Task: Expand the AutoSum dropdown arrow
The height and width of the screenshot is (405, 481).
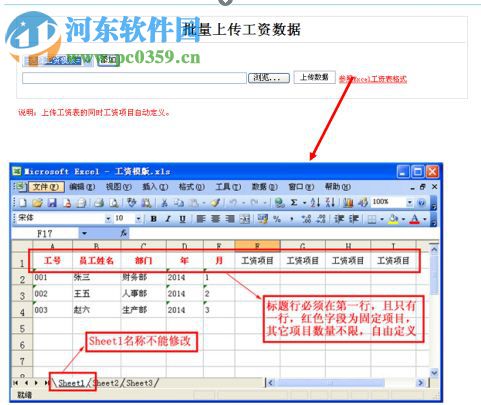Action: 304,202
